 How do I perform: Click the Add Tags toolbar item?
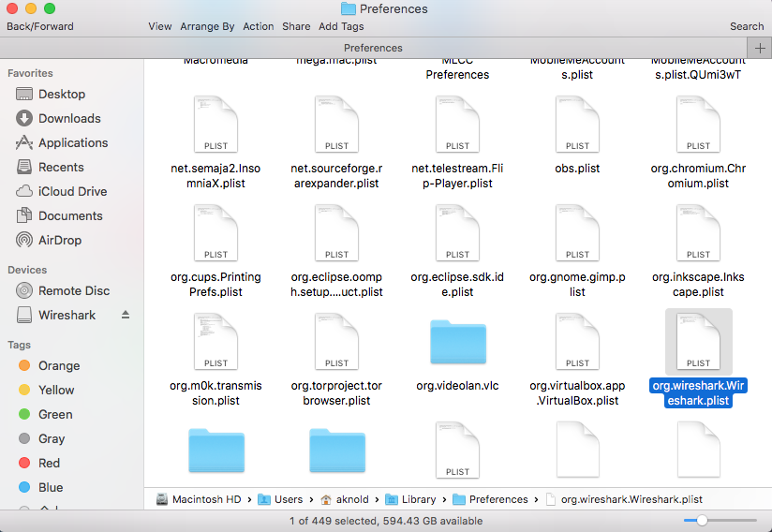pos(341,27)
